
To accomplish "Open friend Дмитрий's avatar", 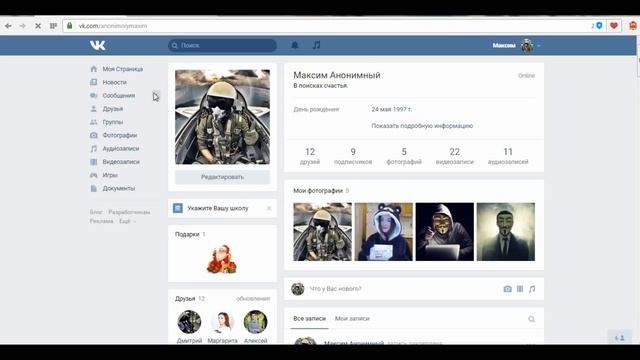I will 189,322.
